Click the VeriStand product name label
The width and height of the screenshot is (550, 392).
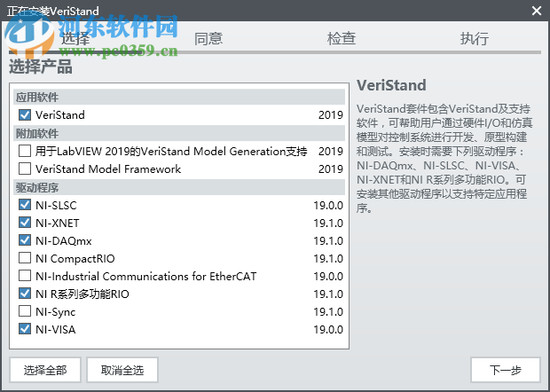(60, 115)
